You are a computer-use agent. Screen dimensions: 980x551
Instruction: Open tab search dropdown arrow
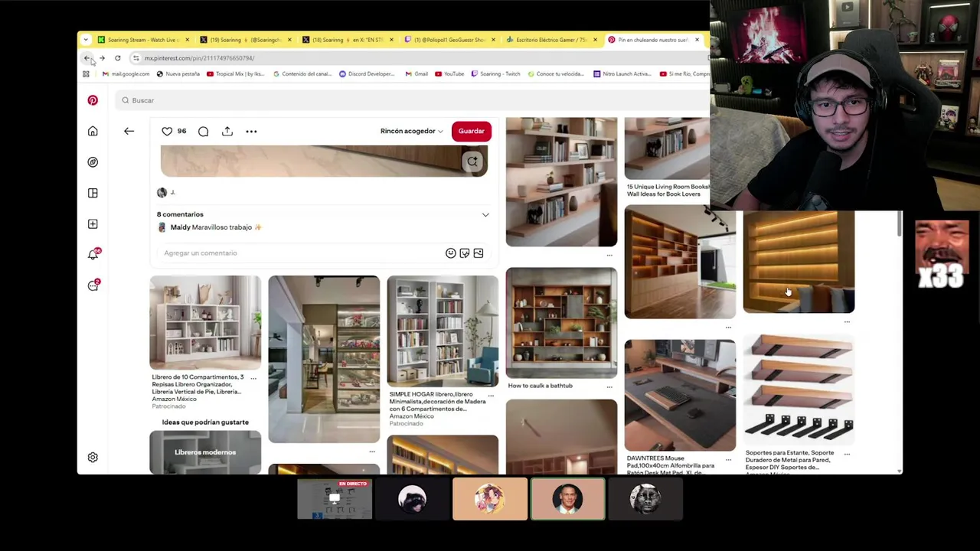(x=86, y=40)
